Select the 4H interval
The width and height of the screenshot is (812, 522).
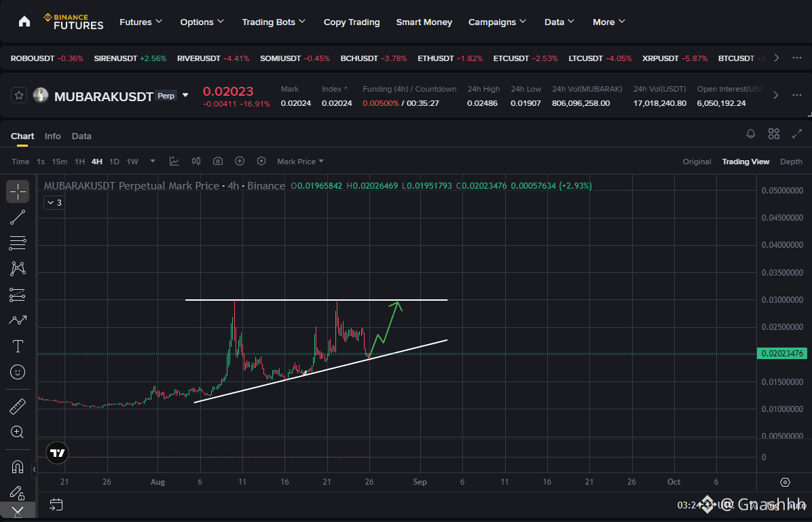97,162
